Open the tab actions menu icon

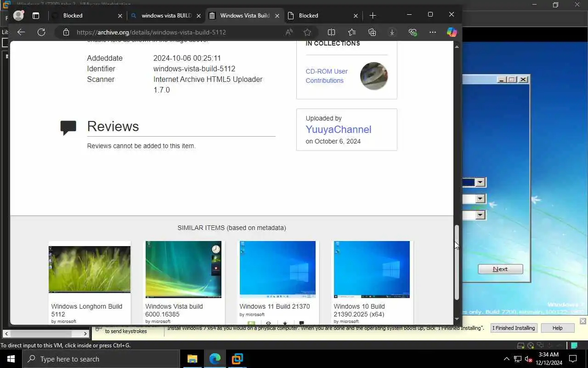(x=36, y=16)
